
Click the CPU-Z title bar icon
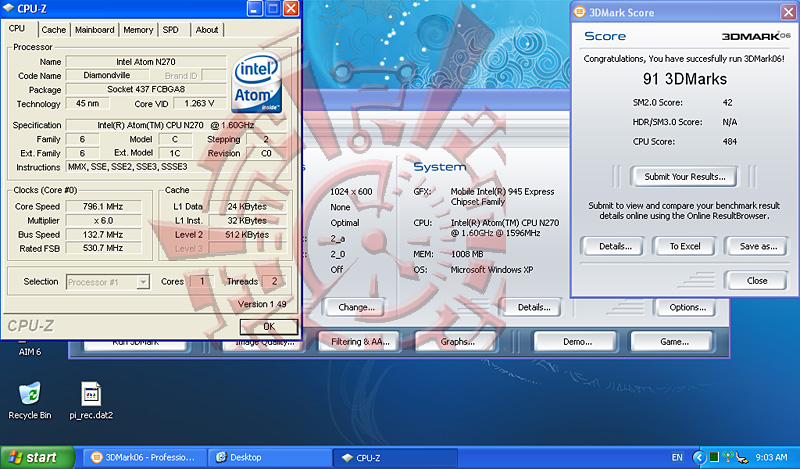8,9
